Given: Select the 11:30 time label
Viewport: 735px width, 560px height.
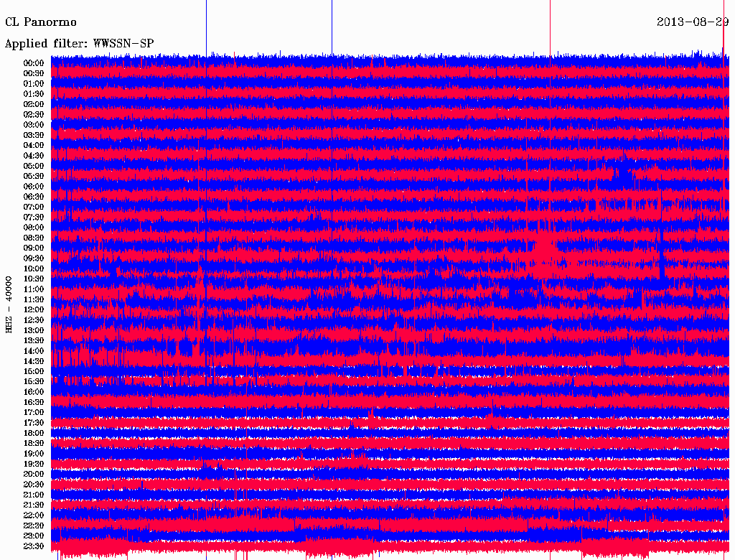Looking at the screenshot, I should [34, 299].
